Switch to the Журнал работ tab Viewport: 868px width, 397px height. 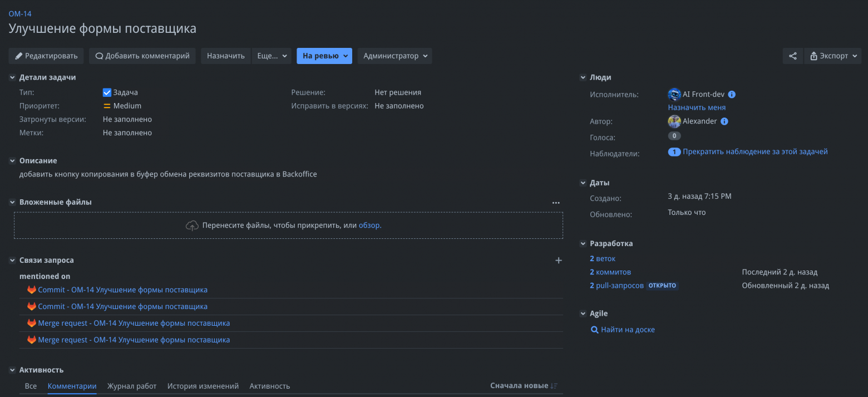point(132,386)
